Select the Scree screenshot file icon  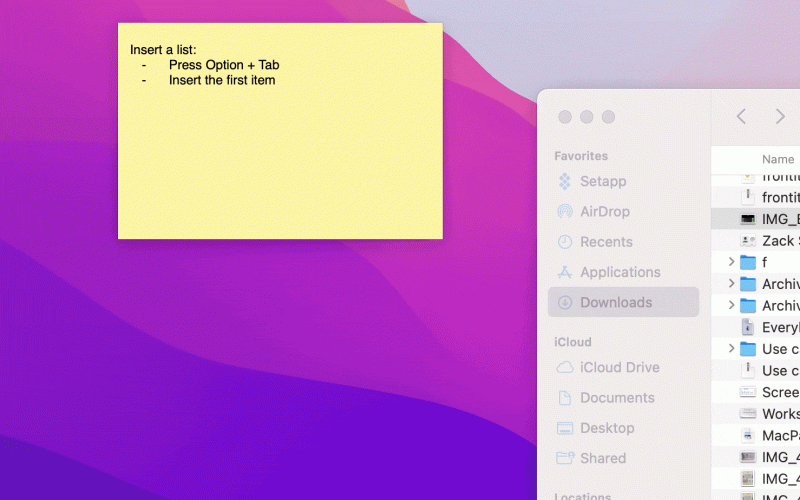pos(747,392)
